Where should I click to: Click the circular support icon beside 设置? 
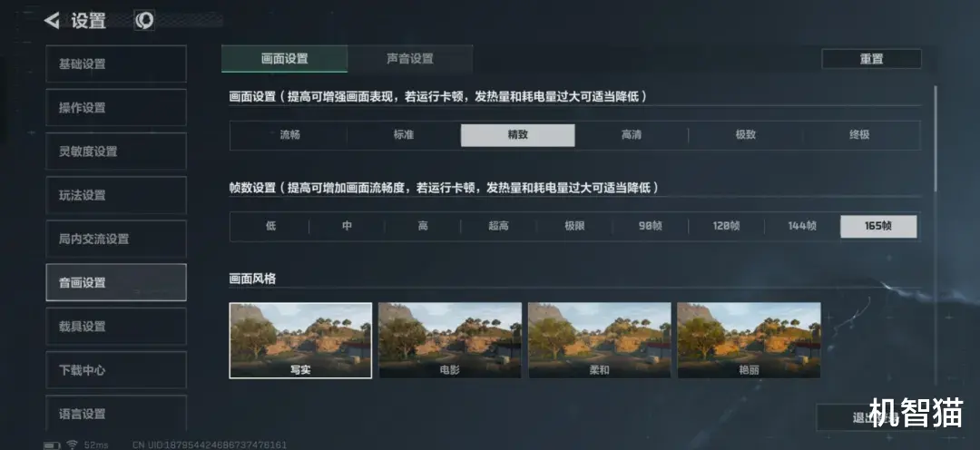tap(144, 21)
